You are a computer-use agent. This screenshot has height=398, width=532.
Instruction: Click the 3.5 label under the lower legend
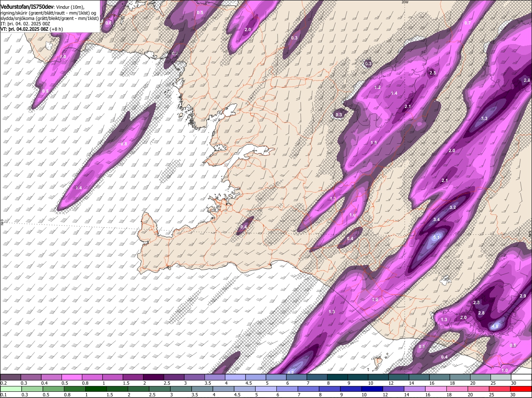tap(195, 395)
